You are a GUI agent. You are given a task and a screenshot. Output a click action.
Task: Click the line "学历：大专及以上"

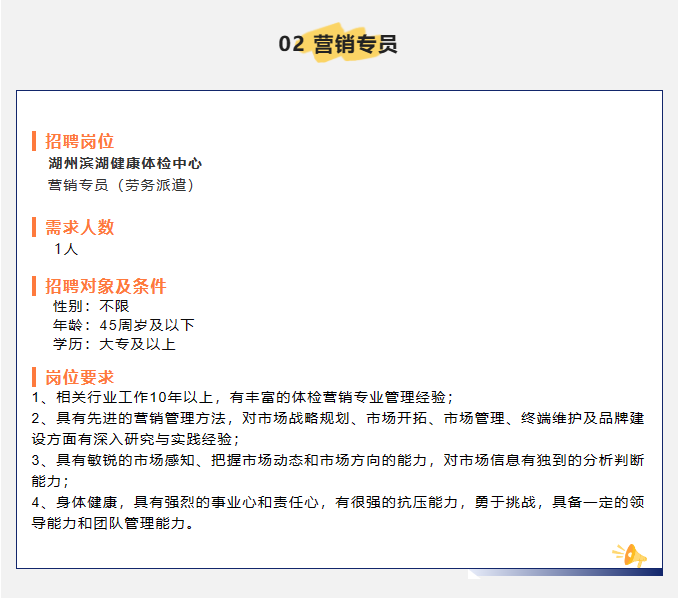114,344
